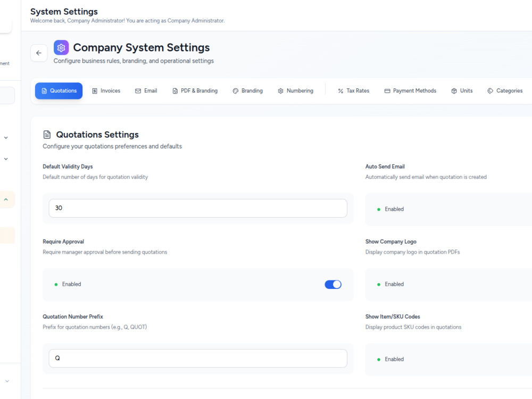Image resolution: width=532 pixels, height=399 pixels.
Task: Click the back arrow button
Action: [x=39, y=53]
